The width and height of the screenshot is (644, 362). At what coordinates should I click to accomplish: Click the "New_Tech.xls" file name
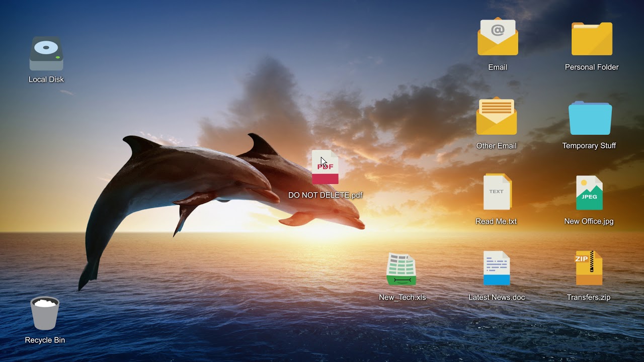[403, 297]
